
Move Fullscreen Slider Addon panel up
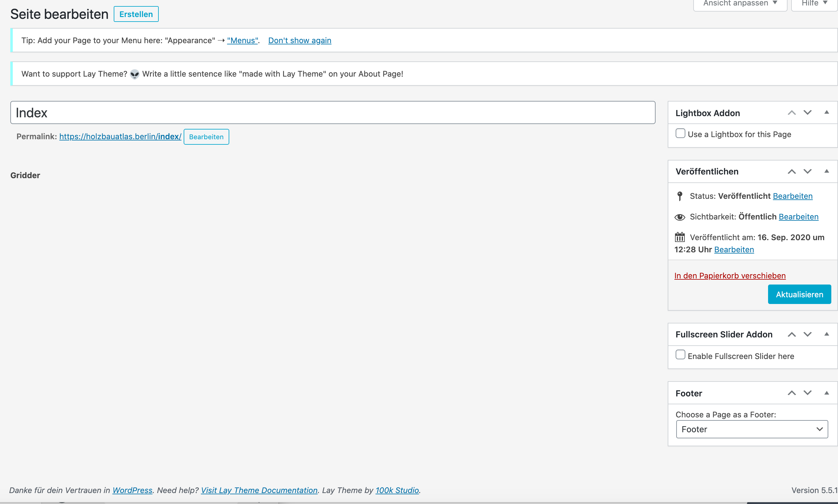pos(792,334)
